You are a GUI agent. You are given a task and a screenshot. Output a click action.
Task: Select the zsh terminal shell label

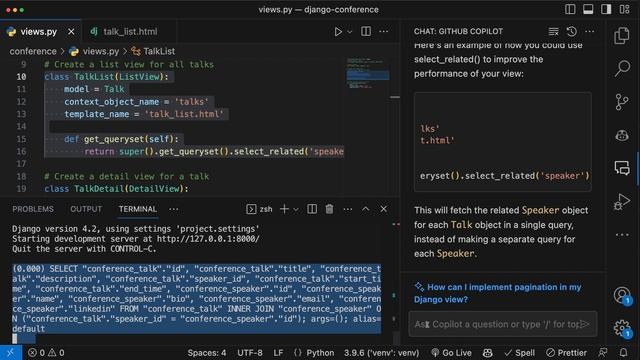click(x=259, y=209)
